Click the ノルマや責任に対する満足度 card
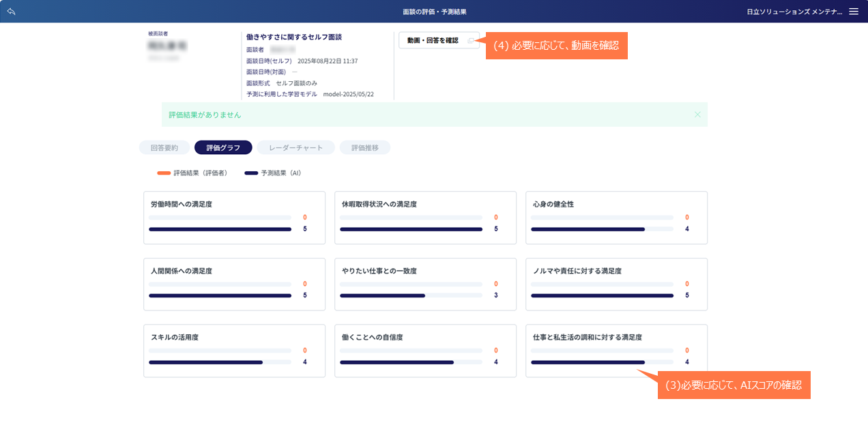Viewport: 868px width, 427px height. 616,284
